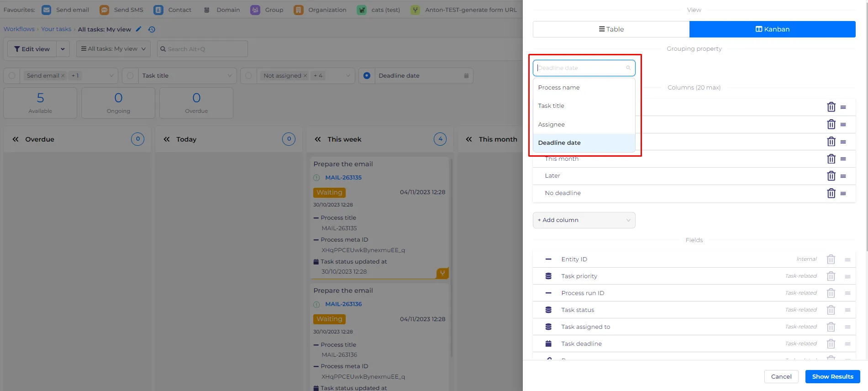Select the Not assigned filter radio button
The width and height of the screenshot is (868, 391).
pos(248,76)
